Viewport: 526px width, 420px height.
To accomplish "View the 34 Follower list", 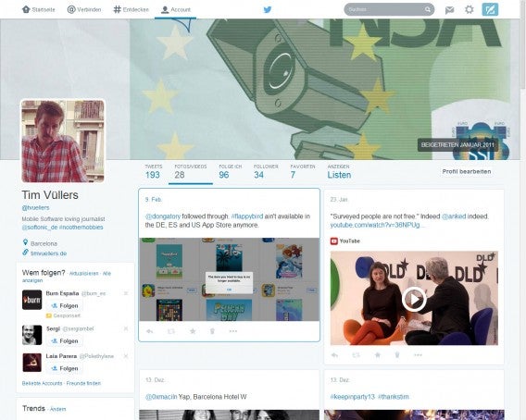I will pos(266,172).
